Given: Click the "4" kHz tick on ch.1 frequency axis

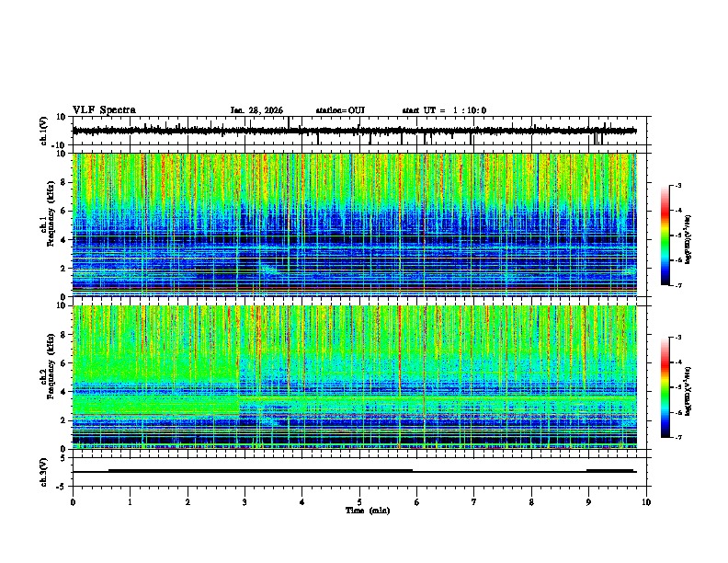Looking at the screenshot, I should tap(64, 239).
